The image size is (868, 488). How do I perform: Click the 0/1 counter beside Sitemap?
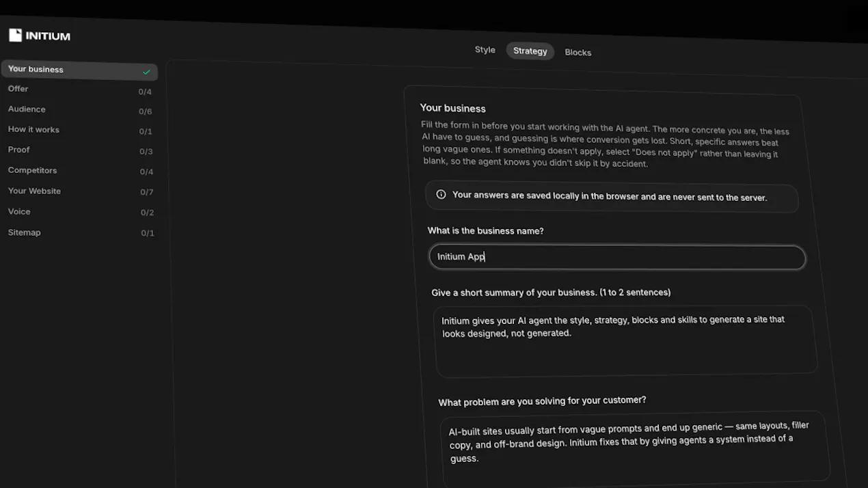click(148, 233)
